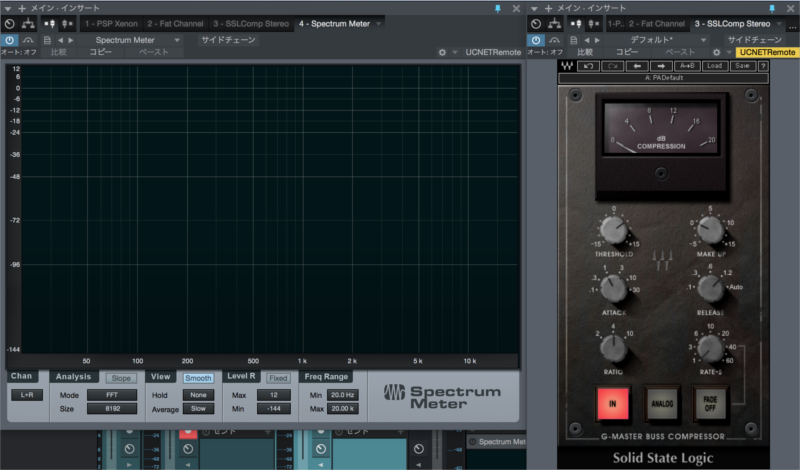Click the first insert activate icon in Spectrum Meter window
This screenshot has height=470, width=800.
tap(49, 23)
